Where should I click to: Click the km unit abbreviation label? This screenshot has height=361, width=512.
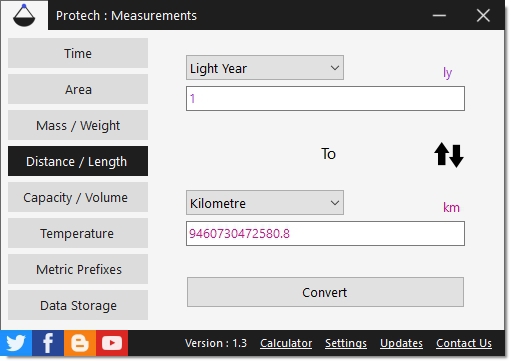451,207
